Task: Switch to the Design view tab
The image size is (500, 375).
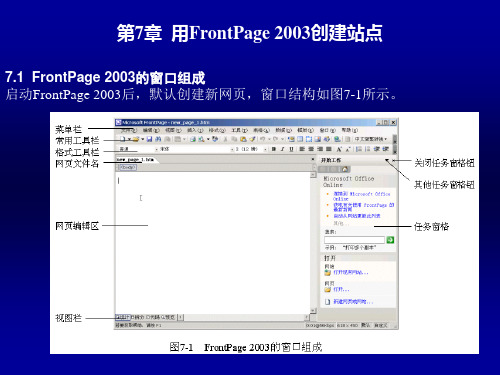Action: point(122,317)
